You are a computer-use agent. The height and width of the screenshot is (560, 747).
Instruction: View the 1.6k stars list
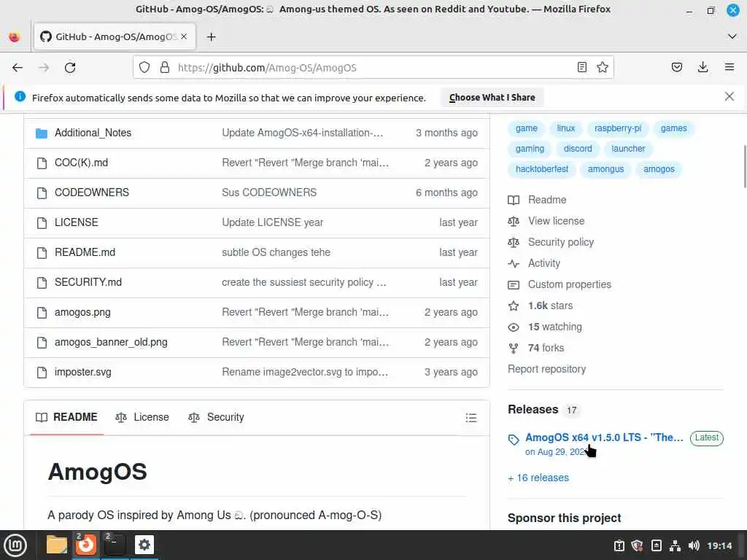tap(541, 306)
